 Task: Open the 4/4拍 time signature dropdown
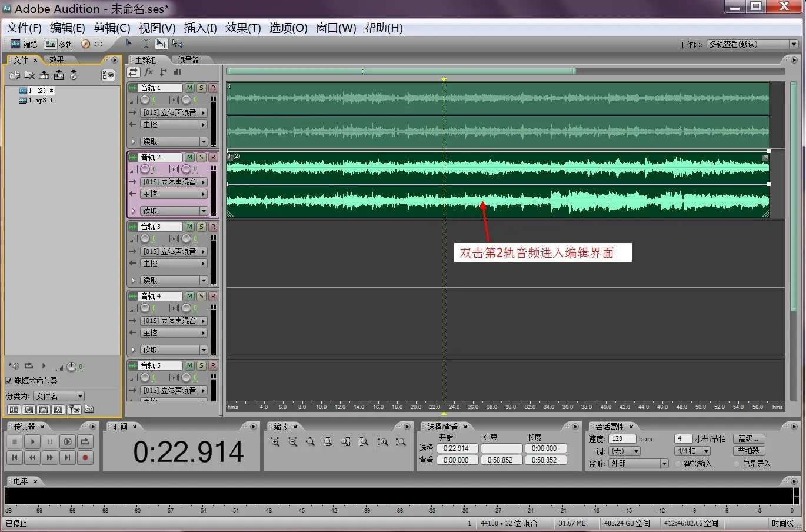(x=692, y=451)
